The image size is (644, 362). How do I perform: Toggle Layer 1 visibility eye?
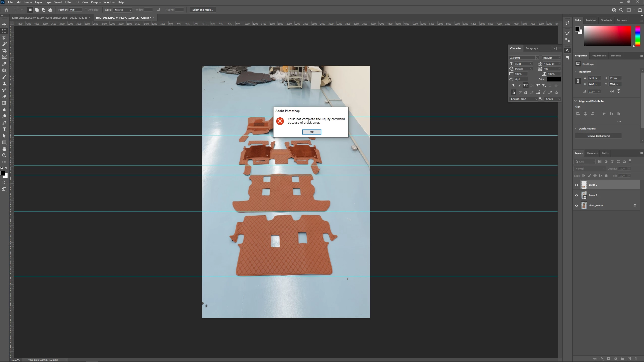pyautogui.click(x=576, y=195)
